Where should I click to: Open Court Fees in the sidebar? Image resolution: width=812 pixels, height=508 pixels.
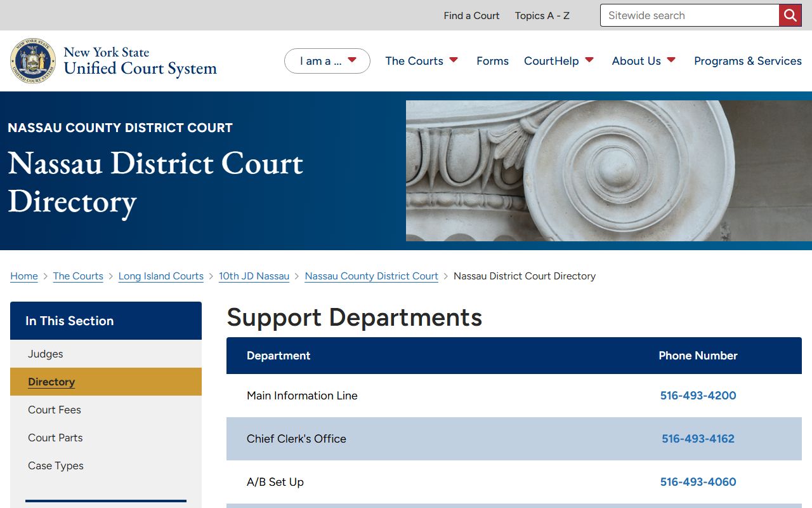(x=106, y=410)
